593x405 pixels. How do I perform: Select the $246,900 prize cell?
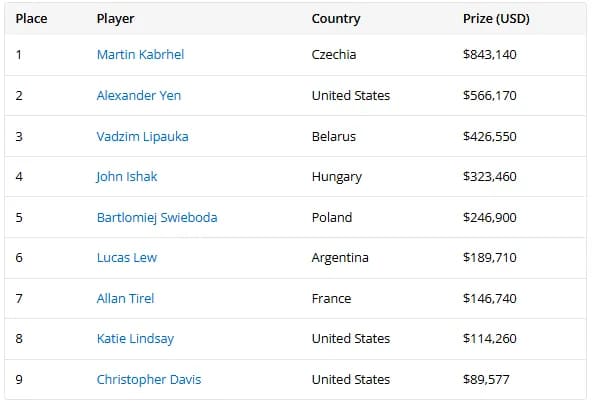coord(490,217)
